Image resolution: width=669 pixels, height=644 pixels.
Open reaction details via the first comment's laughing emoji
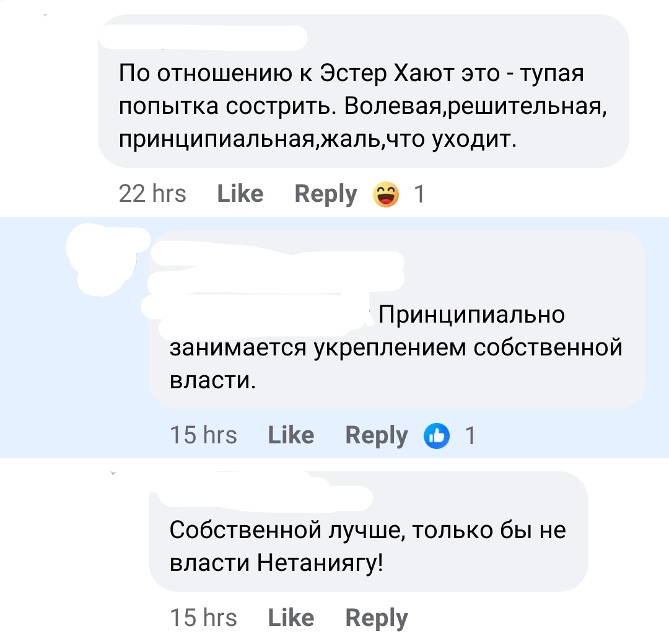(385, 193)
